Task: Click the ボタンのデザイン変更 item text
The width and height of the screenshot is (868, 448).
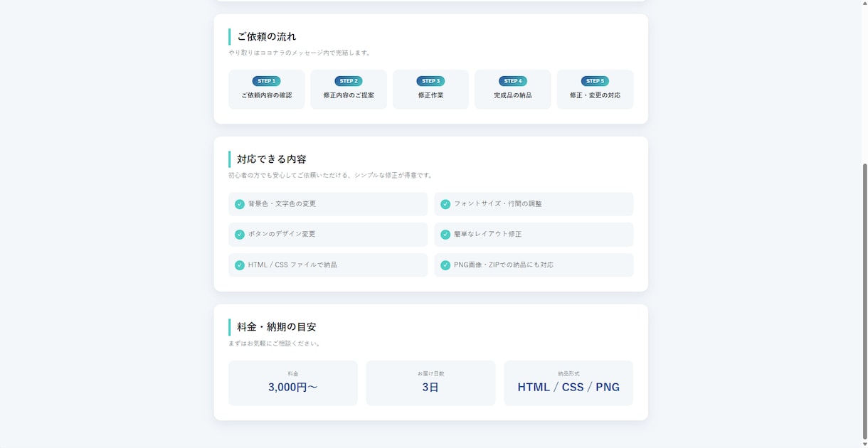Action: [x=282, y=234]
